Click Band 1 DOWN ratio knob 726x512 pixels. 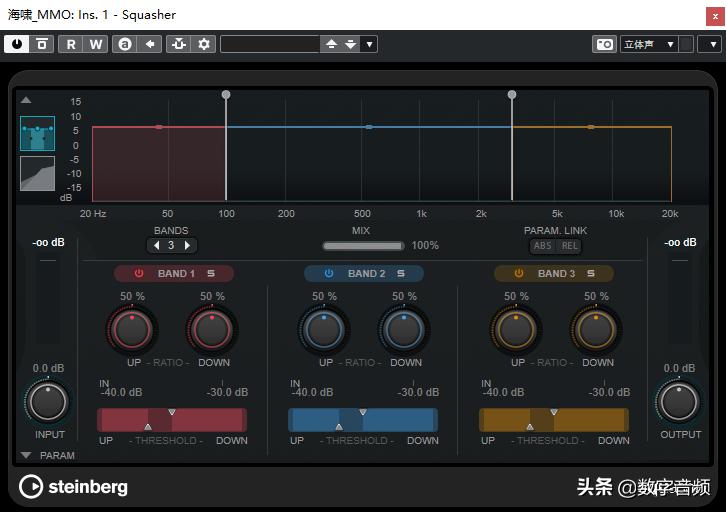coord(212,330)
